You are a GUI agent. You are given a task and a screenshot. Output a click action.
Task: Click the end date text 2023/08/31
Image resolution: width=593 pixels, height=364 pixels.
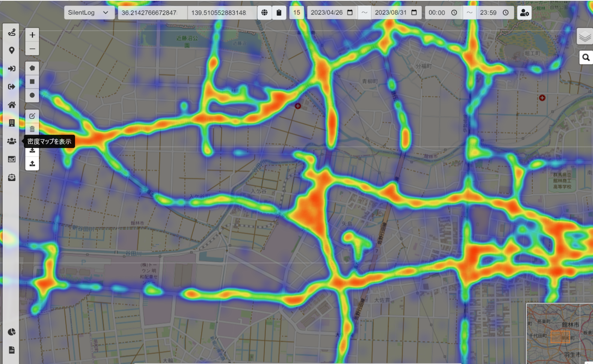[x=391, y=12]
